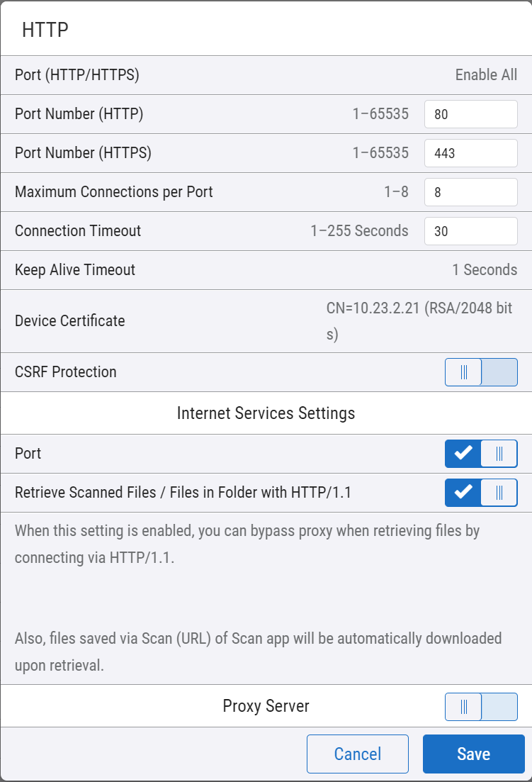Turn off Retrieve Scanned Files with HTTP/1.1

[x=481, y=493]
